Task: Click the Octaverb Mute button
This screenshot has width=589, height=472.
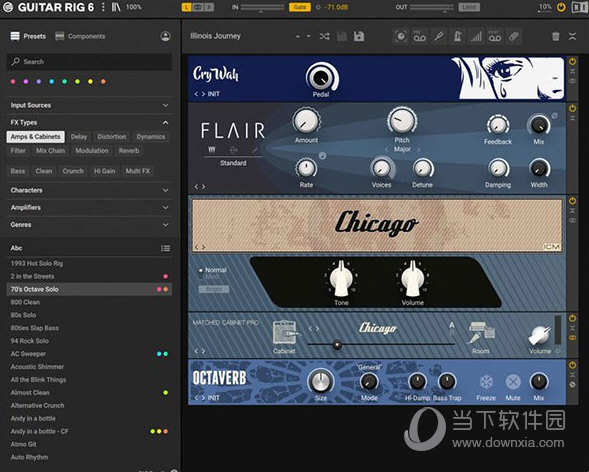Action: (513, 382)
